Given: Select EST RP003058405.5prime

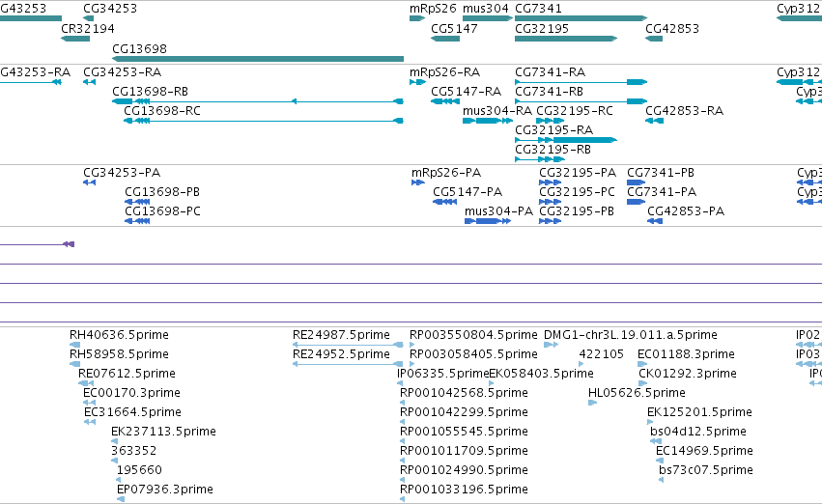Looking at the screenshot, I should click(473, 354).
